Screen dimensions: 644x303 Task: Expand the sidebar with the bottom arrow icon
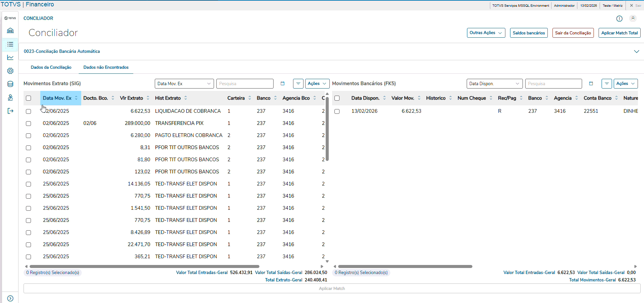[x=10, y=298]
